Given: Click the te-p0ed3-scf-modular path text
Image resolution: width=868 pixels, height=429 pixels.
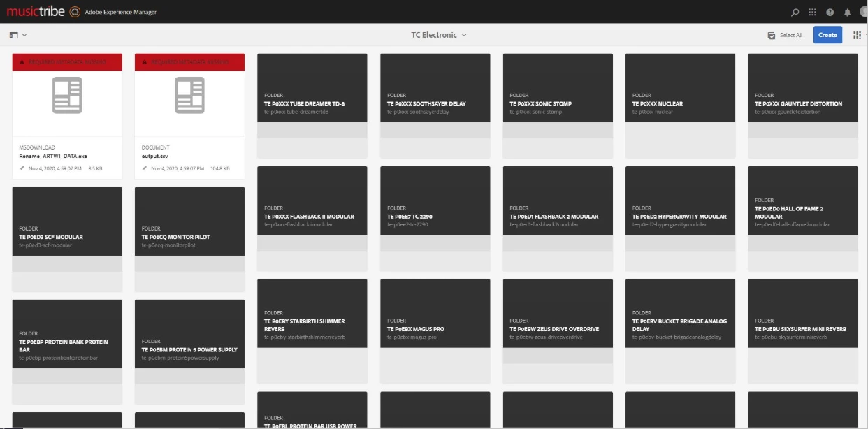Looking at the screenshot, I should (x=45, y=245).
